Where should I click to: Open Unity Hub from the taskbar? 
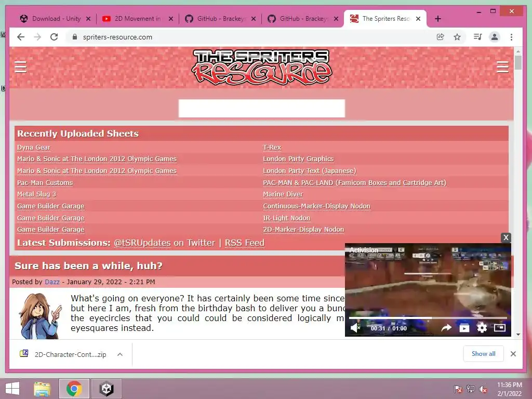click(x=106, y=389)
